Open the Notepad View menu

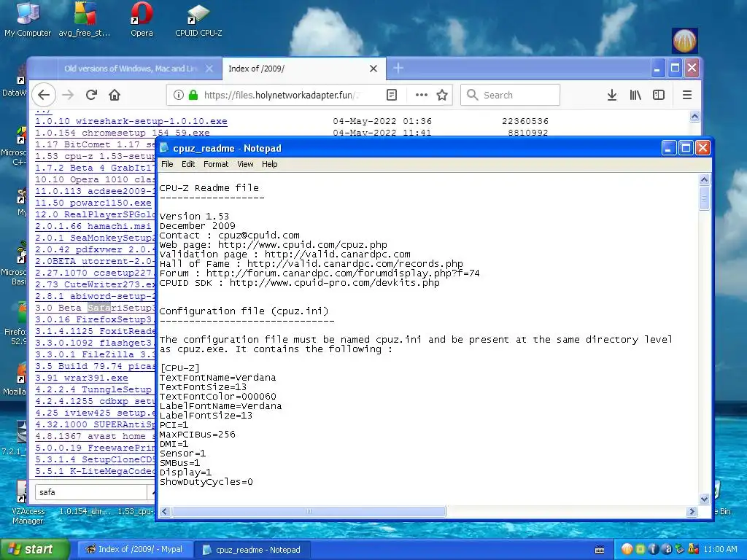click(x=245, y=164)
